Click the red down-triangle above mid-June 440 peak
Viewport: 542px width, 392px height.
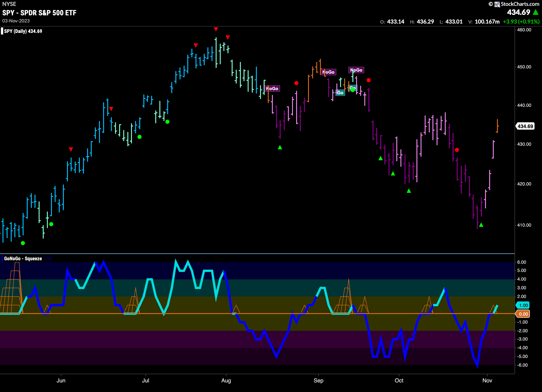[111, 109]
